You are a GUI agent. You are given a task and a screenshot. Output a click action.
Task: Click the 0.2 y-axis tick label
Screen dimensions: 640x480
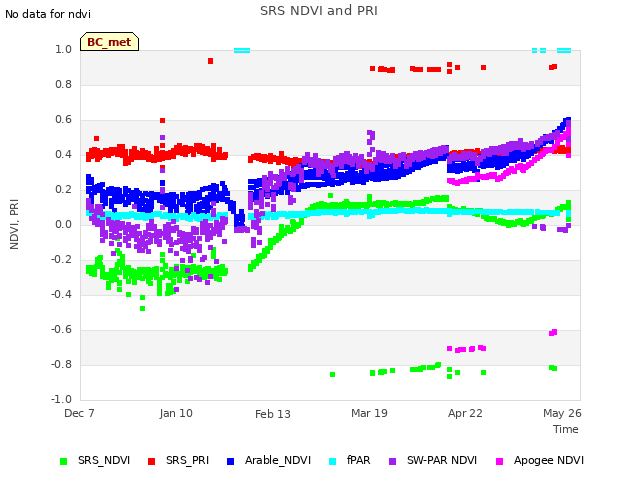coord(63,189)
